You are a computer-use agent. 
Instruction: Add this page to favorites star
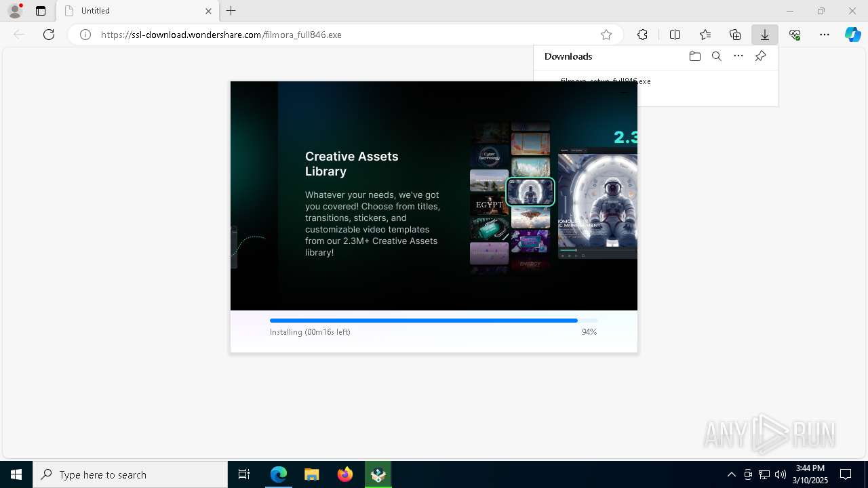coord(606,35)
